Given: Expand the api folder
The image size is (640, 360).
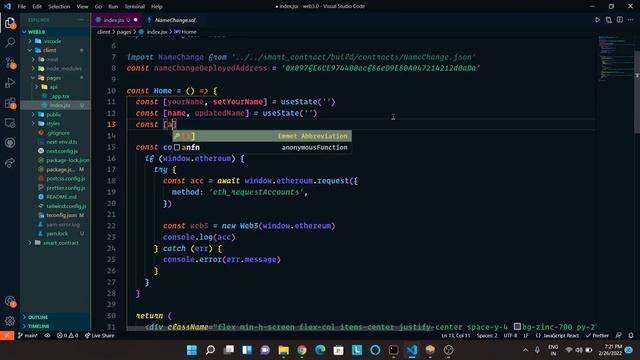Looking at the screenshot, I should click(x=55, y=87).
